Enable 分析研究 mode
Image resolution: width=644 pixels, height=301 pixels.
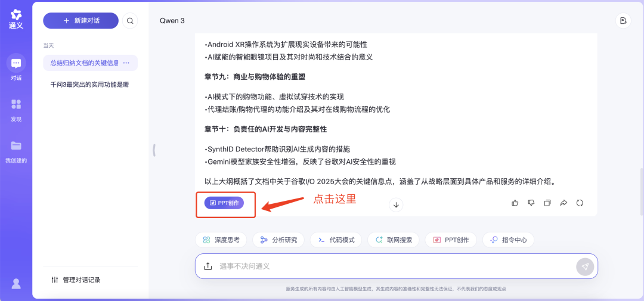pos(278,240)
